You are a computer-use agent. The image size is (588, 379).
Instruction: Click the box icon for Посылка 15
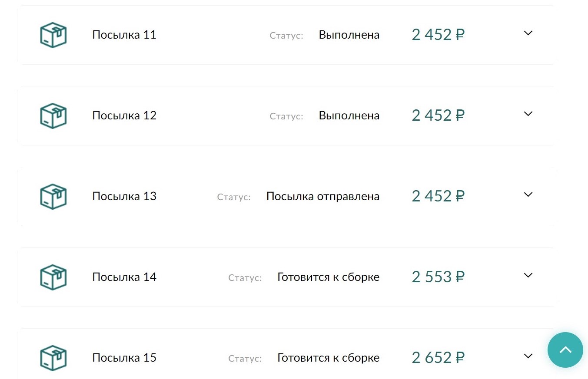(53, 358)
